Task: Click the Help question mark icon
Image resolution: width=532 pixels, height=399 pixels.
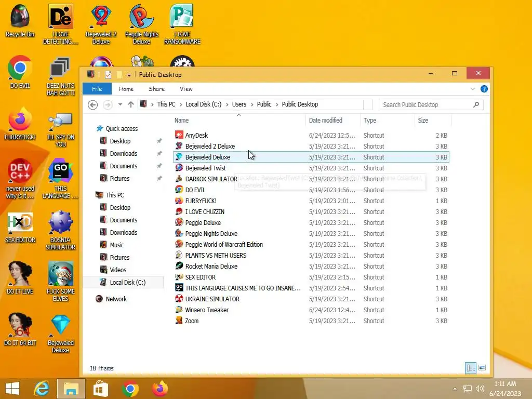Action: pos(484,89)
